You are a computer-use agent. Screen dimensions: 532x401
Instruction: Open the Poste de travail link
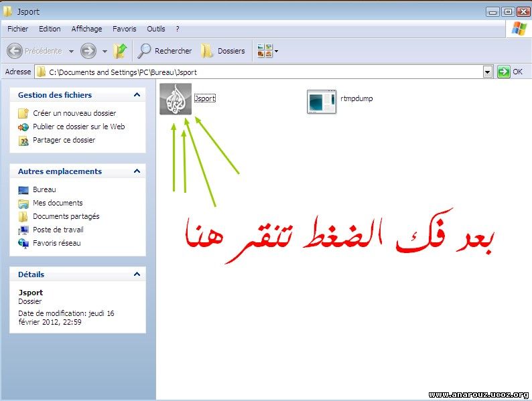(x=58, y=230)
